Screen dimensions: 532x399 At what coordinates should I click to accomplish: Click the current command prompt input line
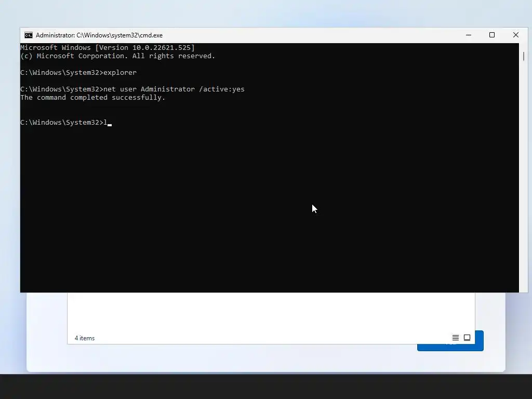66,123
